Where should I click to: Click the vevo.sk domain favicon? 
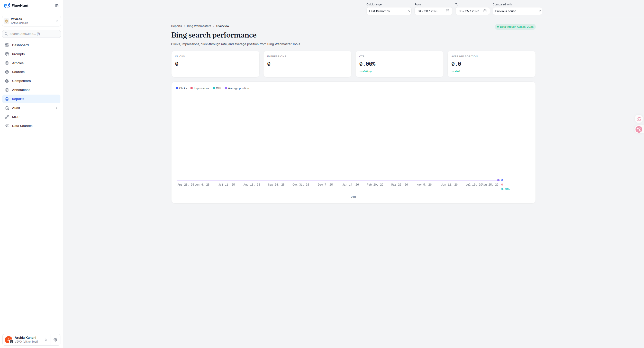point(7,21)
